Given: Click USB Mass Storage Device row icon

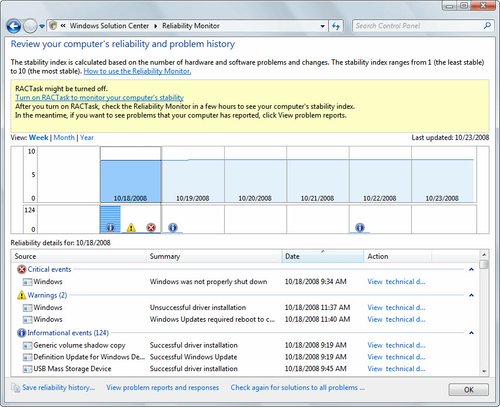Looking at the screenshot, I should click(x=27, y=369).
